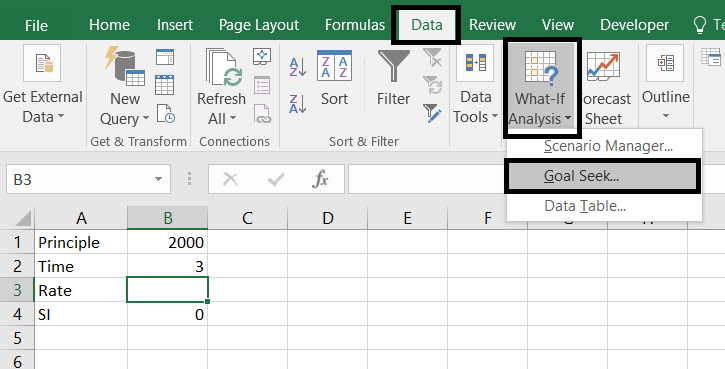Open the Name Box dropdown arrow
Image resolution: width=725 pixels, height=369 pixels.
[159, 179]
